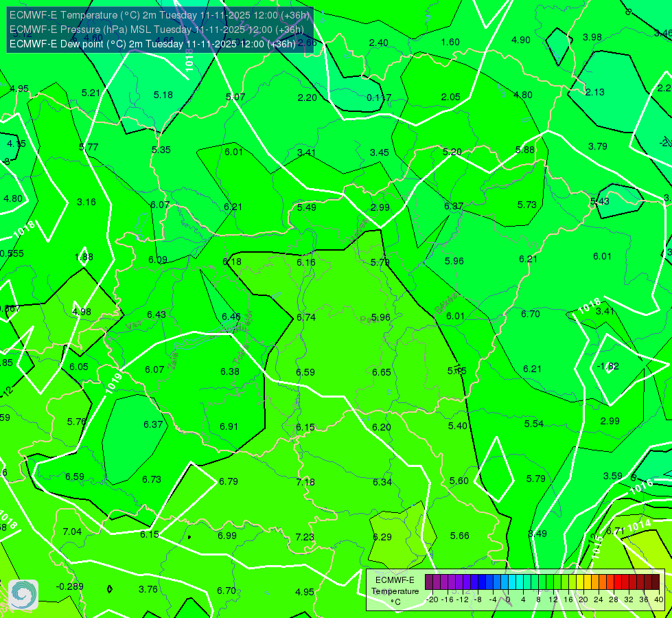This screenshot has width=672, height=618.
Task: Click the -0.289 dew point value
Action: pyautogui.click(x=70, y=586)
